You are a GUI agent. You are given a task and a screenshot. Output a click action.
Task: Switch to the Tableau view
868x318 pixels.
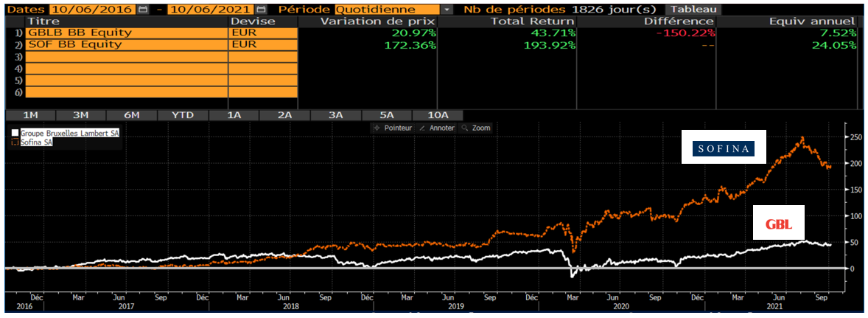693,10
